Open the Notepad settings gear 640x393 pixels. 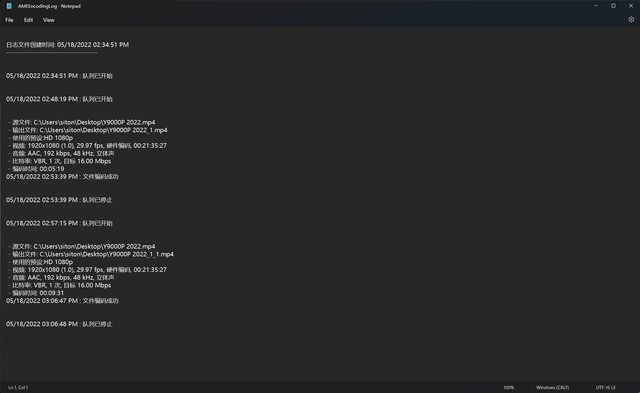tap(631, 20)
